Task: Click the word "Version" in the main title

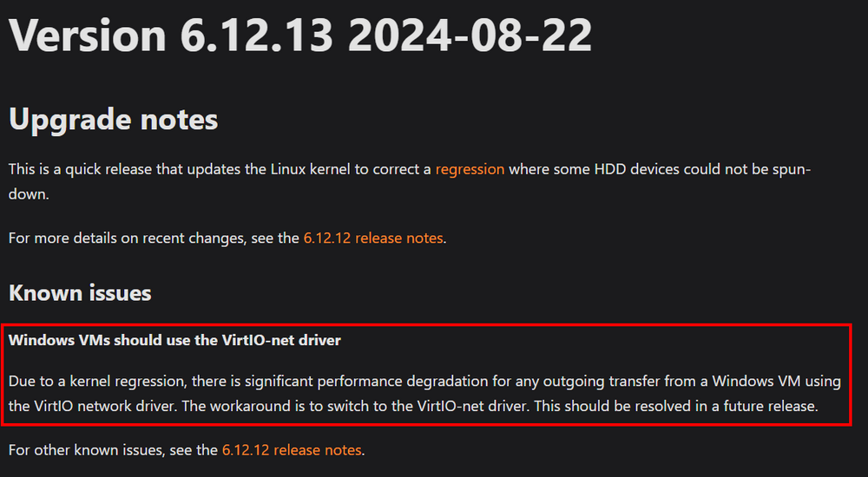Action: (88, 35)
